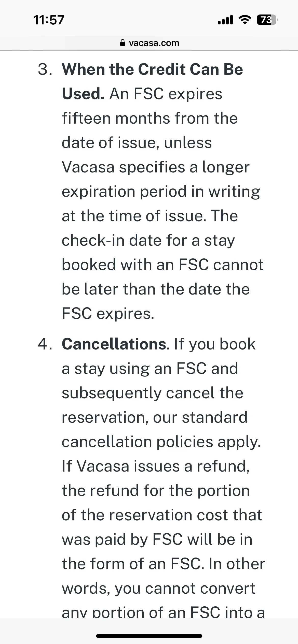298x644 pixels.
Task: Tap the vacasa.com address bar
Action: [149, 43]
